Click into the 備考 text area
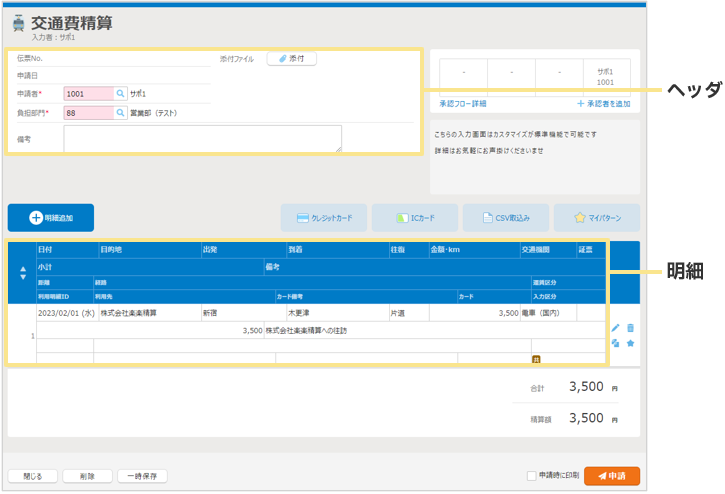The width and height of the screenshot is (725, 494). click(202, 139)
